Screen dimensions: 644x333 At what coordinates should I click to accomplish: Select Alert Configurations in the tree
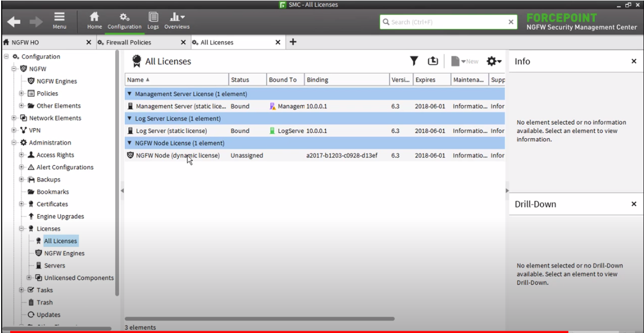click(64, 167)
